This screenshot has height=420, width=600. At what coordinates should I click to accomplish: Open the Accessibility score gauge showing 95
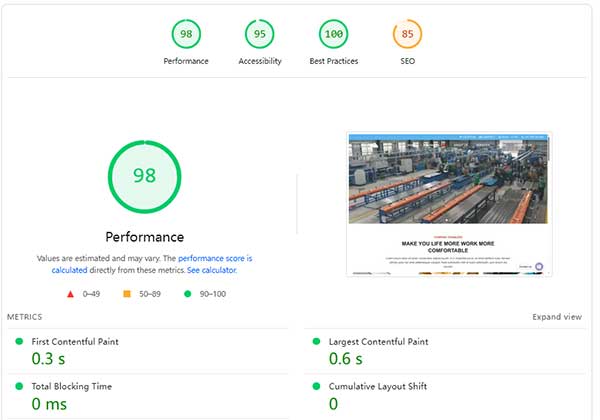click(260, 34)
